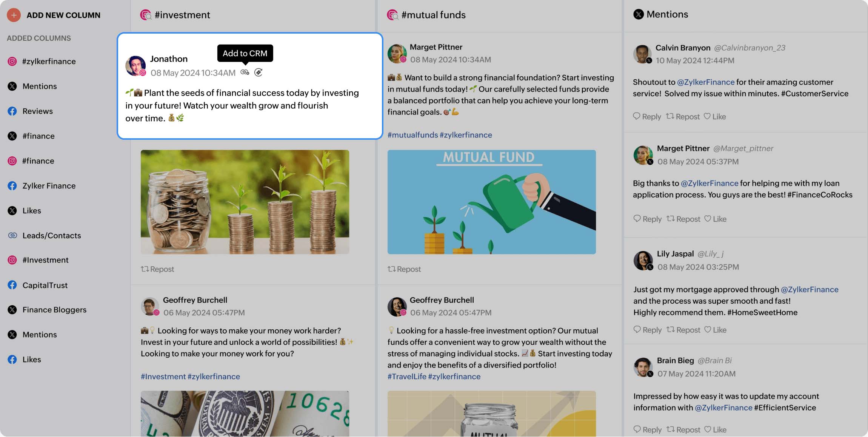Expand the #Investment sidebar section

45,260
